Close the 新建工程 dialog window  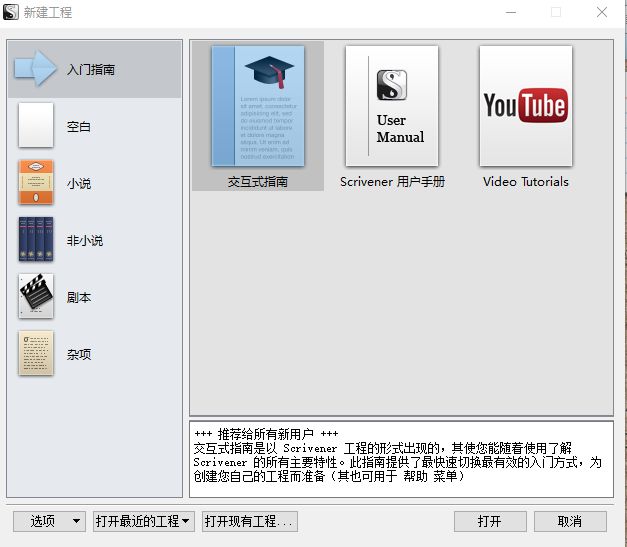[602, 12]
